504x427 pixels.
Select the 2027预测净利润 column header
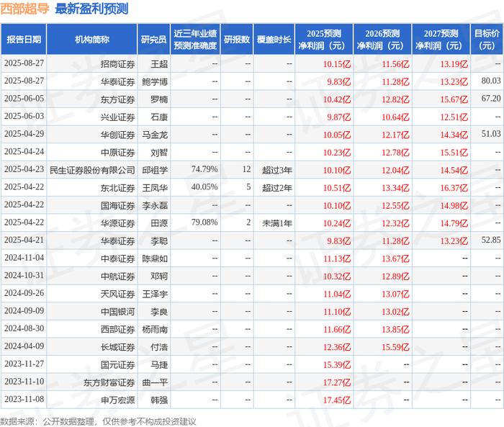441,39
